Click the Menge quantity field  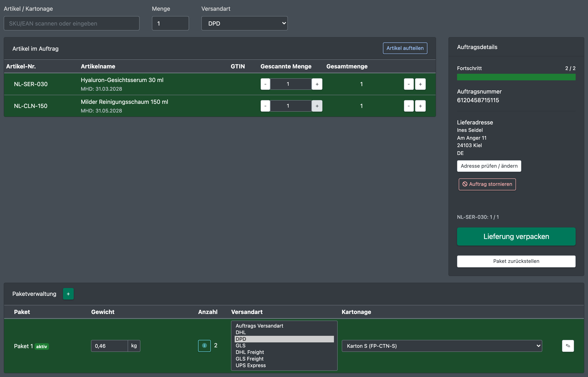click(x=170, y=23)
